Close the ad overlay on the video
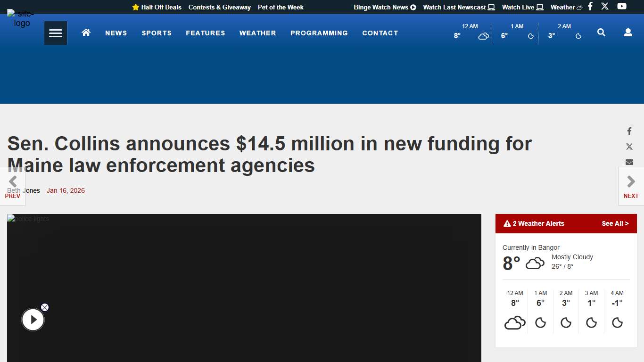Image resolution: width=644 pixels, height=362 pixels. 45,307
